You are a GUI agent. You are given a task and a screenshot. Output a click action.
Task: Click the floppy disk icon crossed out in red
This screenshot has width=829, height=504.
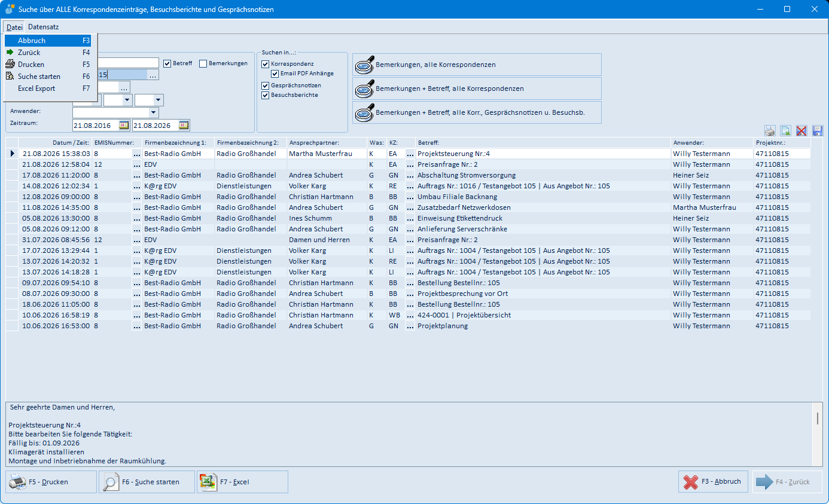pos(802,131)
